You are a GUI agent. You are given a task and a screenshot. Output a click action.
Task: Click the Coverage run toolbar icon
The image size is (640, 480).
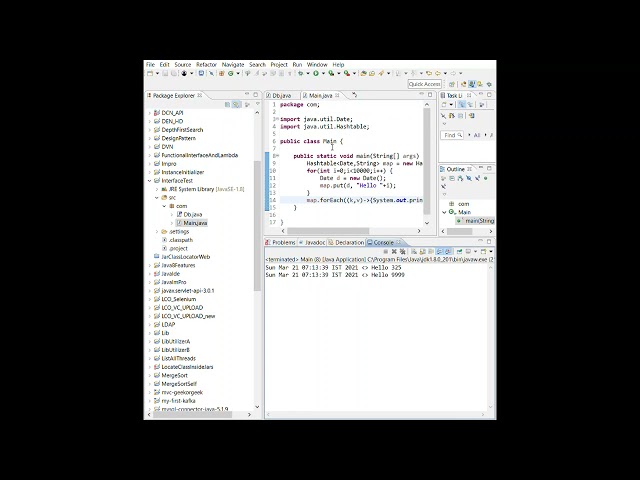[x=331, y=73]
